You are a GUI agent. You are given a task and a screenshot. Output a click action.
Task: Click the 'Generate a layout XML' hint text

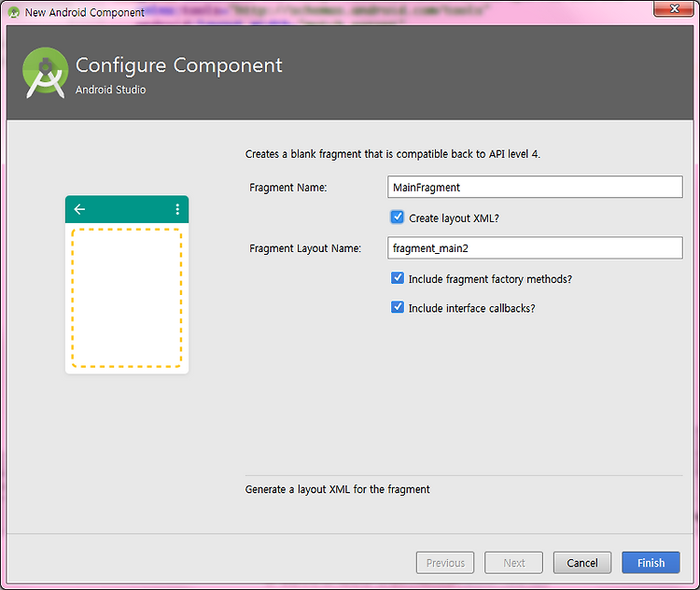[x=337, y=489]
